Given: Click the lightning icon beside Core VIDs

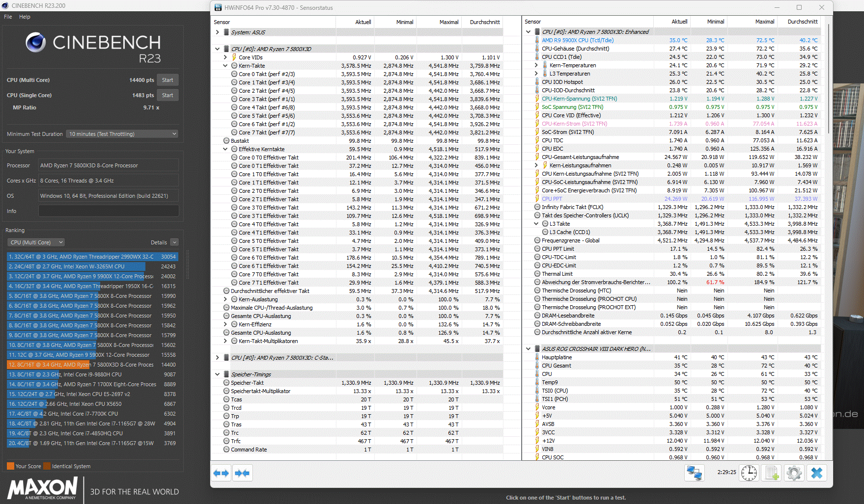Looking at the screenshot, I should (234, 57).
